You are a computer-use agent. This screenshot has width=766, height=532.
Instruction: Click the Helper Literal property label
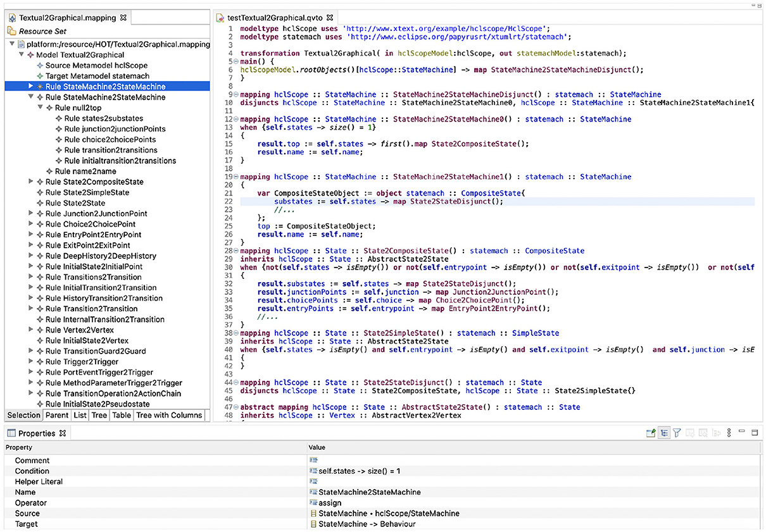[x=39, y=482]
